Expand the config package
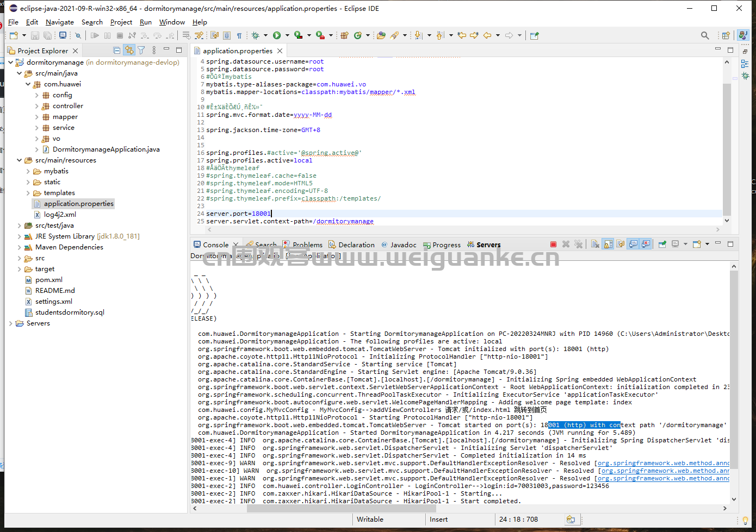 click(37, 95)
